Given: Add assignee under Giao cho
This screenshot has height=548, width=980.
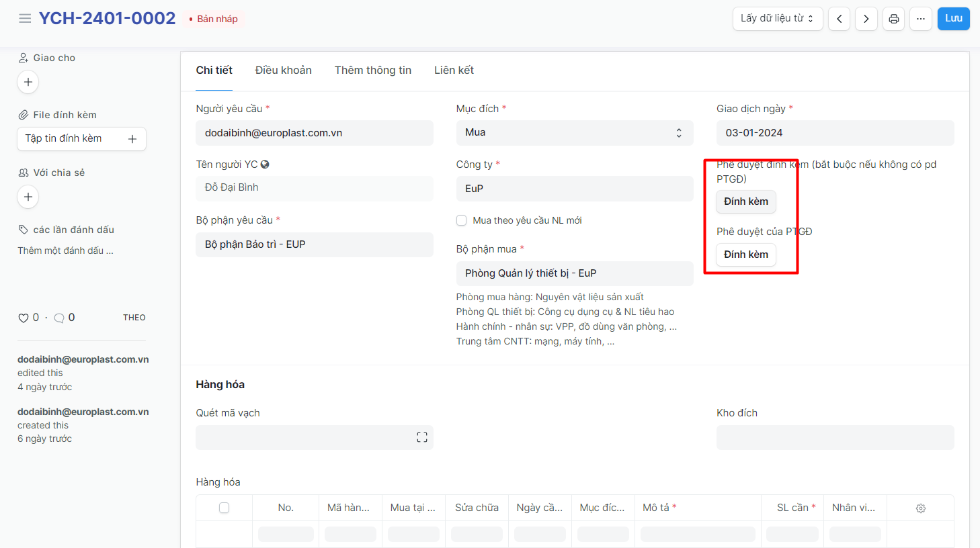Looking at the screenshot, I should click(x=28, y=82).
